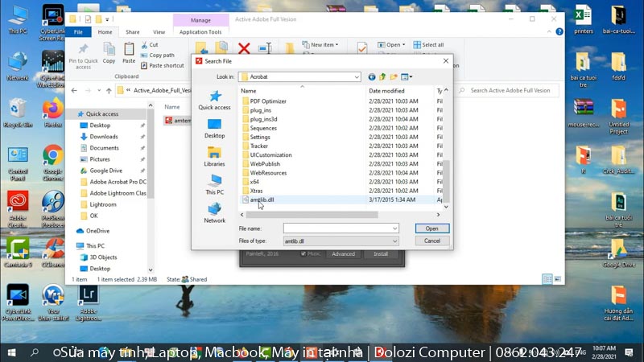Open the x64 folder in file list

click(x=254, y=182)
